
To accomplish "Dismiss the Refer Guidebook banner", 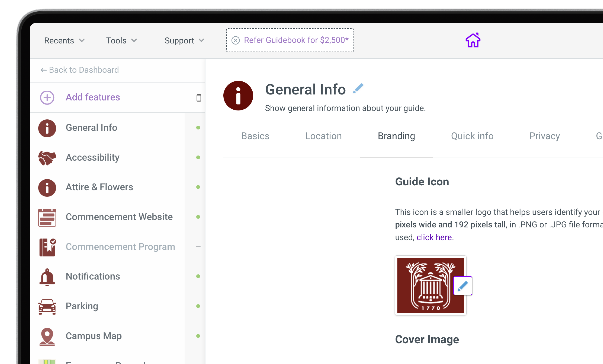I will click(235, 40).
